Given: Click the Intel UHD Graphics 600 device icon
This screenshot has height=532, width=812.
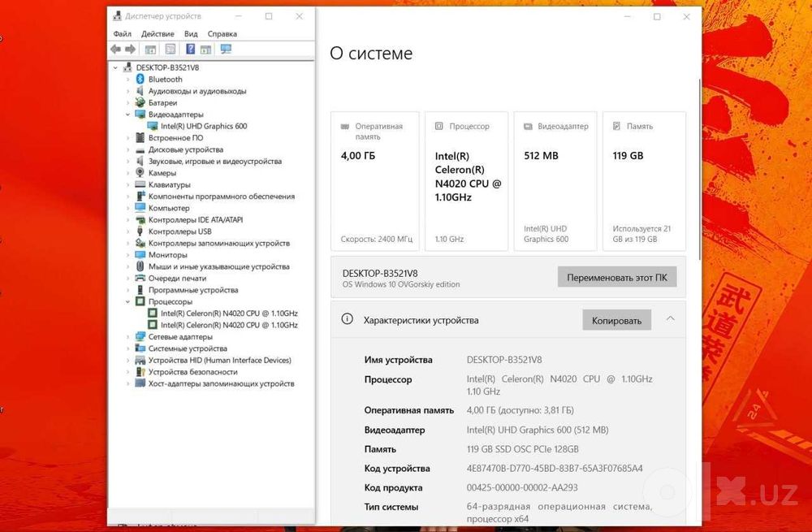Looking at the screenshot, I should (x=153, y=126).
